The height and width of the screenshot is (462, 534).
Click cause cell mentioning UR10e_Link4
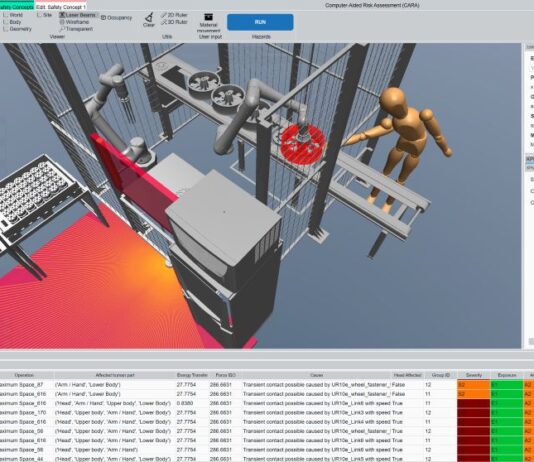(316, 422)
